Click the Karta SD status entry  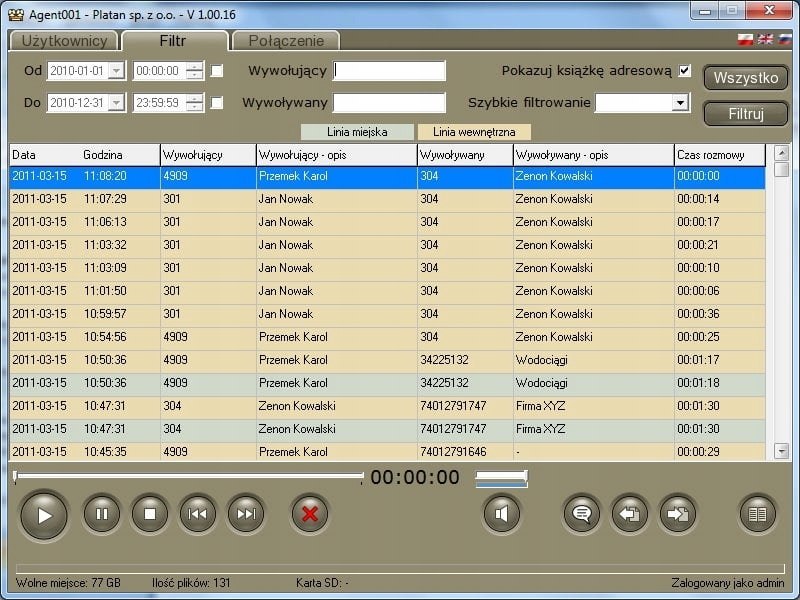322,583
